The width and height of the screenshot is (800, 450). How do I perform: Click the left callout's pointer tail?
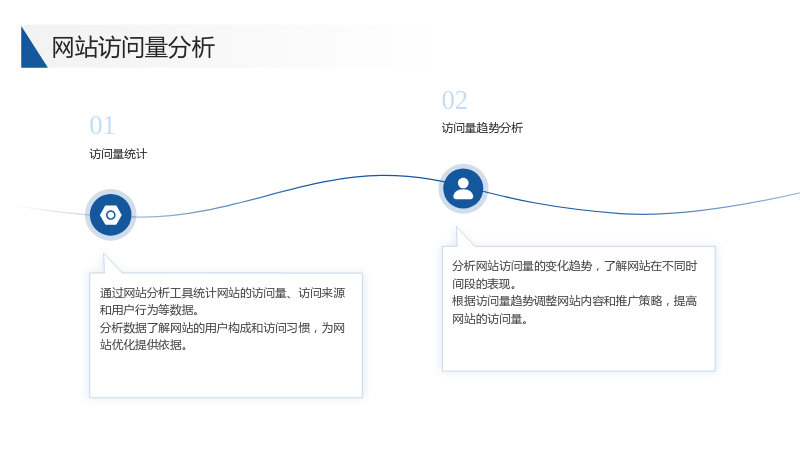[111, 263]
